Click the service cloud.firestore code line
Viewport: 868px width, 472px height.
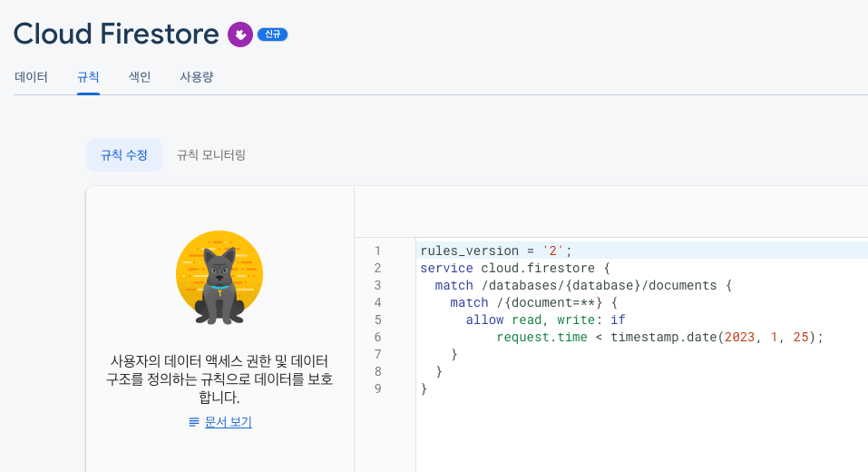click(515, 268)
